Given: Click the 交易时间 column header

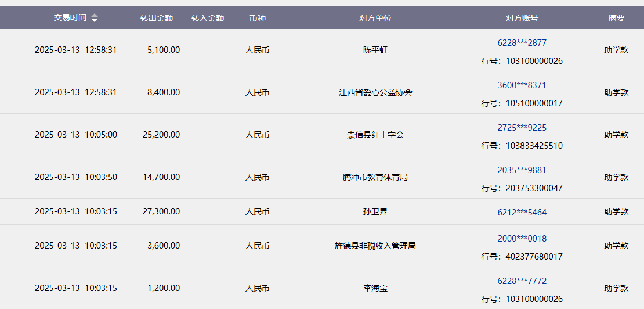Looking at the screenshot, I should click(x=70, y=17).
